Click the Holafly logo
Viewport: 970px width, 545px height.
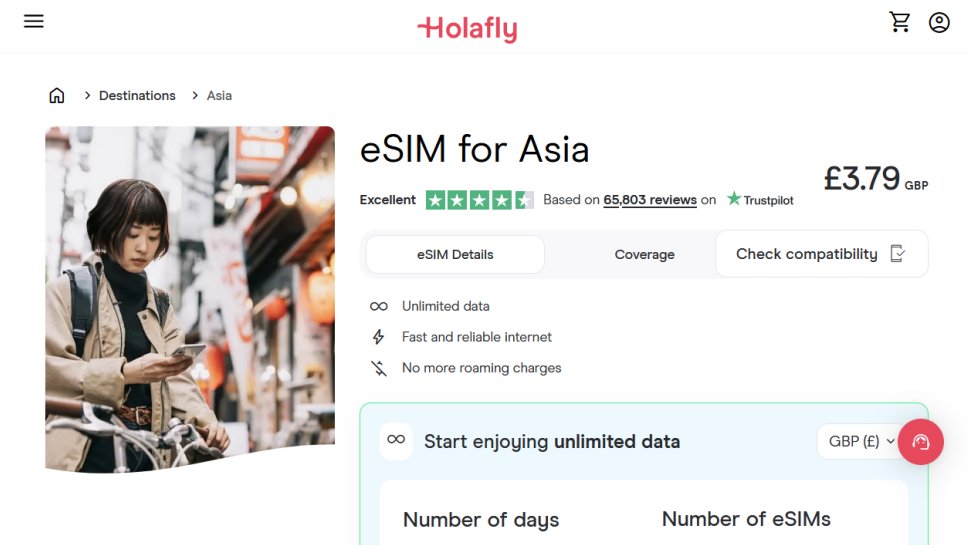click(x=467, y=28)
